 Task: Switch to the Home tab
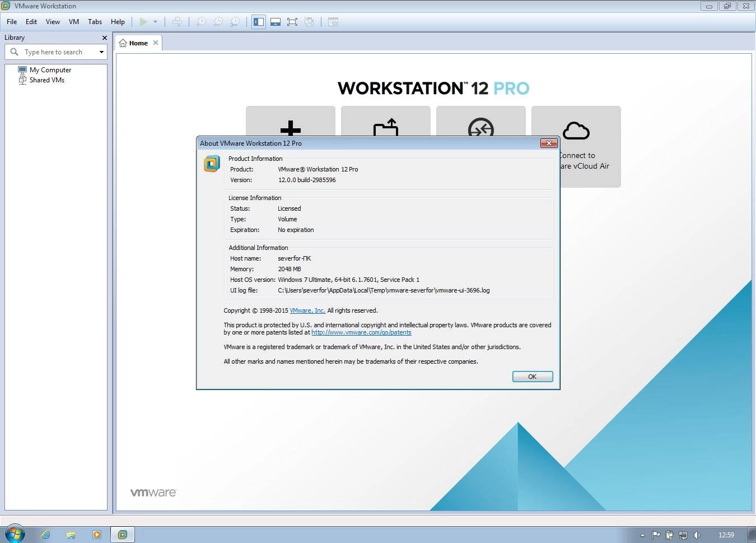point(134,43)
